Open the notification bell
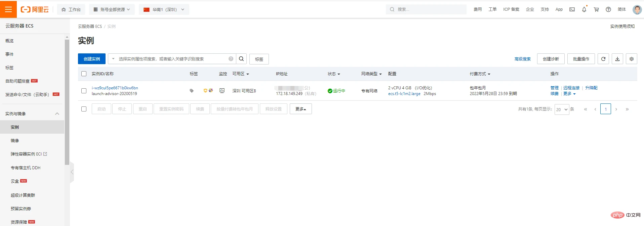 (584, 9)
